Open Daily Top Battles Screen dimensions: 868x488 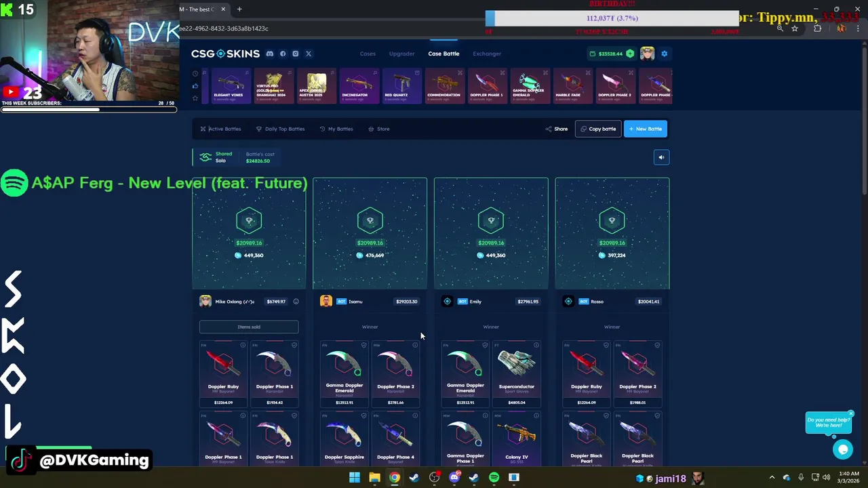280,129
